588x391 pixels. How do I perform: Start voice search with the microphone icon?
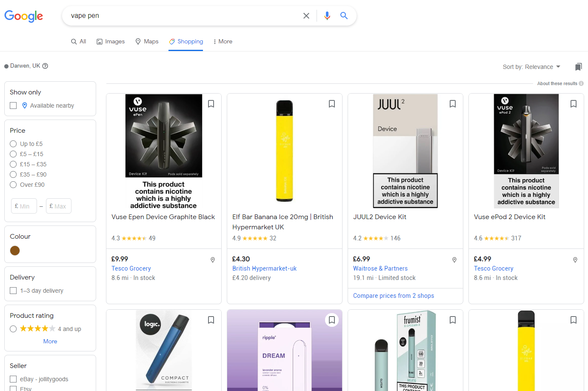[x=327, y=16]
